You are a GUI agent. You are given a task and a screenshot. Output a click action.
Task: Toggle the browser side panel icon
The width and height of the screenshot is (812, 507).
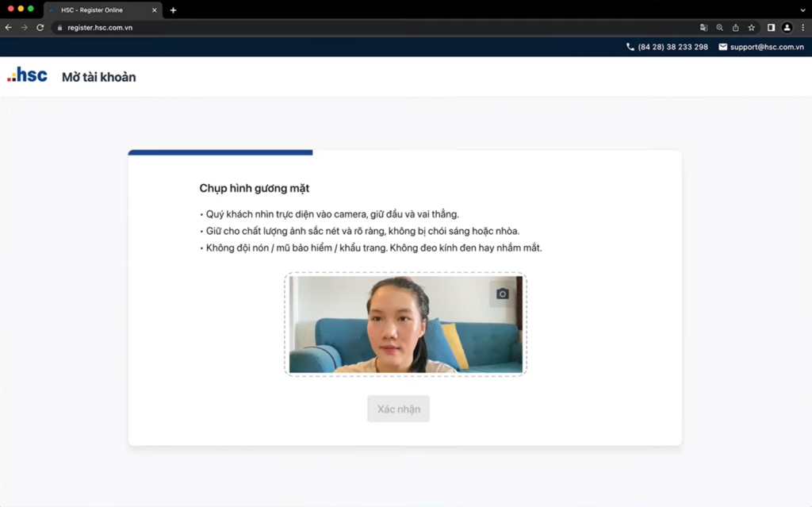(771, 28)
